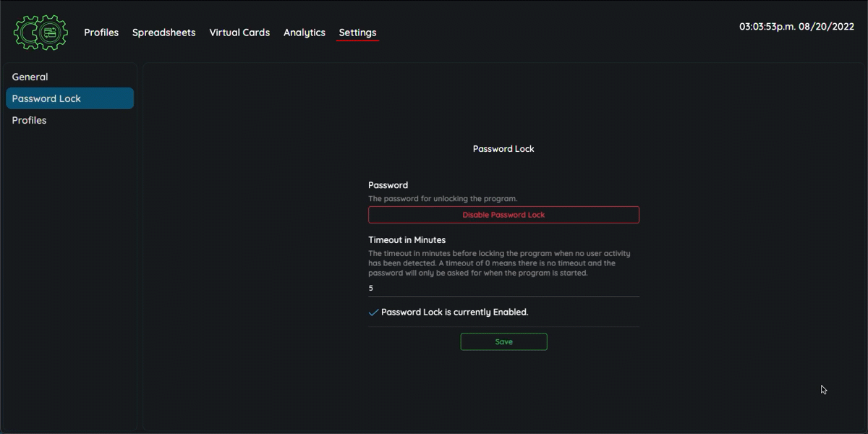This screenshot has height=434, width=868.
Task: Click the Timeout in Minutes label
Action: pos(407,240)
